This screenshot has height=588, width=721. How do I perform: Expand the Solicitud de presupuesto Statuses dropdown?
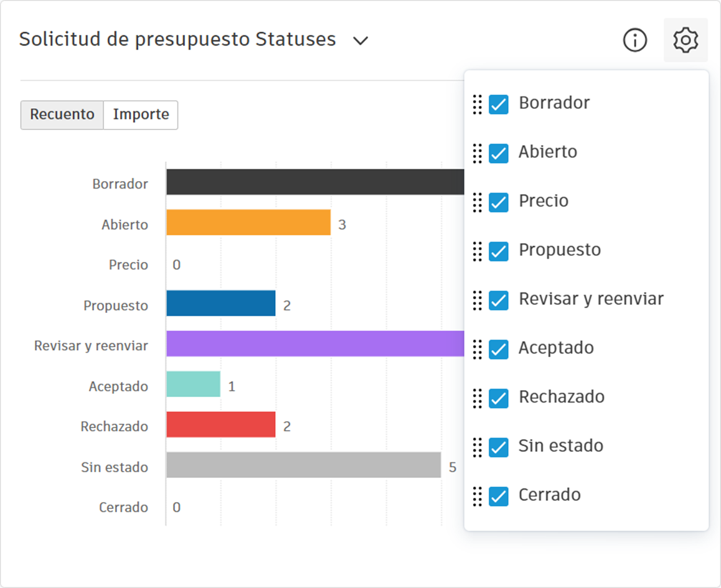point(360,40)
